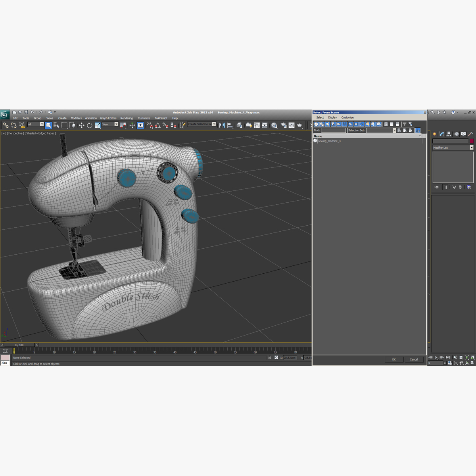Toggle Display Geometry filter in Select From Scene
This screenshot has height=476, width=476.
[315, 124]
